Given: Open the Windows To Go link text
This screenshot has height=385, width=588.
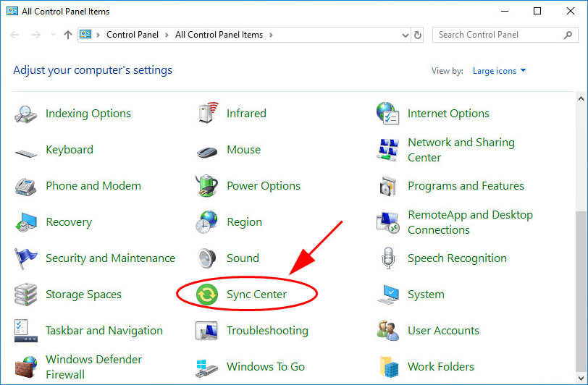Looking at the screenshot, I should click(266, 367).
